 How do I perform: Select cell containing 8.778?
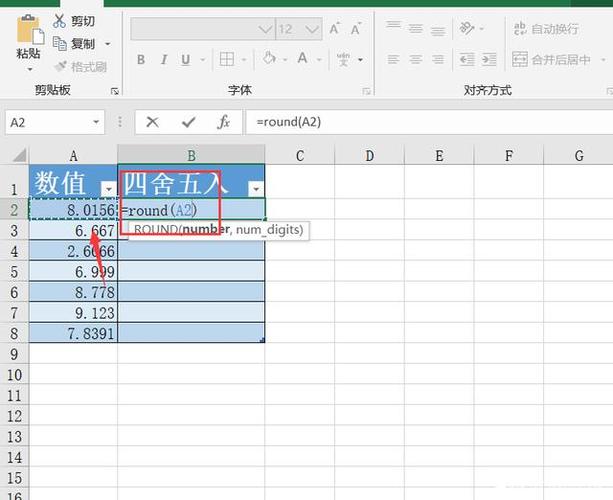tap(73, 292)
